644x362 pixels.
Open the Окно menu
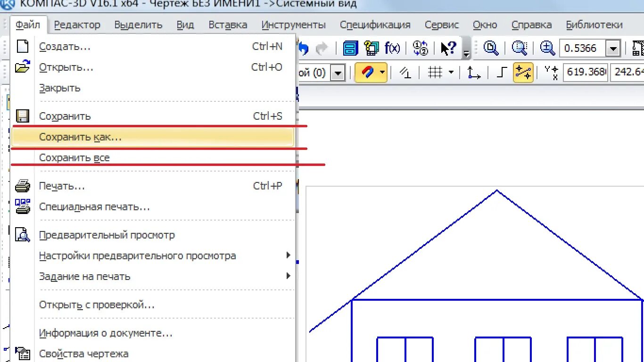point(485,25)
